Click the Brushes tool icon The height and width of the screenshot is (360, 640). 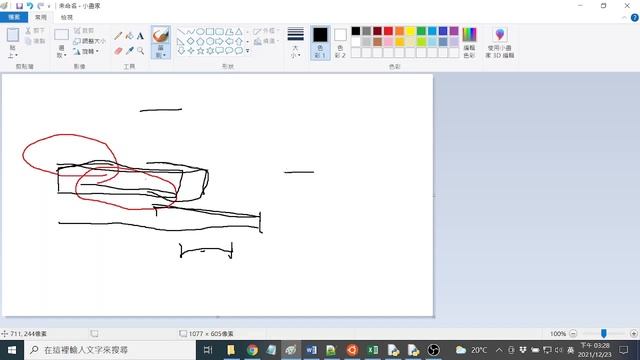160,35
